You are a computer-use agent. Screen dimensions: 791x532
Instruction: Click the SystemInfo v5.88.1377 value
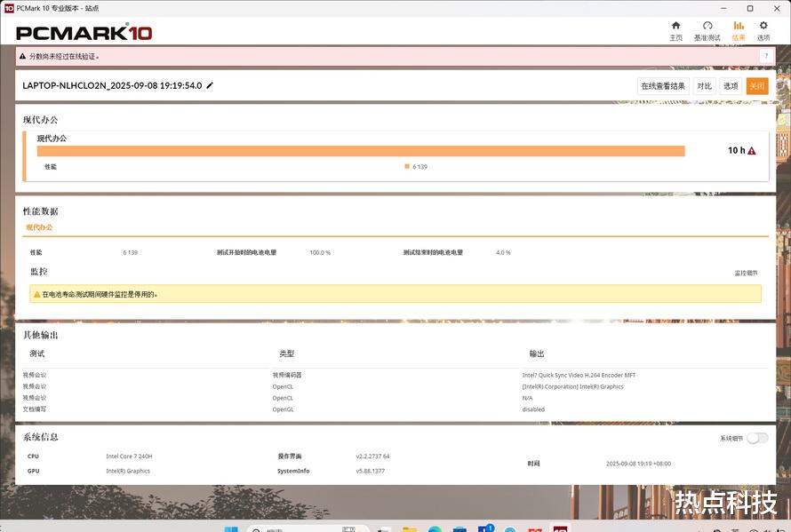371,471
